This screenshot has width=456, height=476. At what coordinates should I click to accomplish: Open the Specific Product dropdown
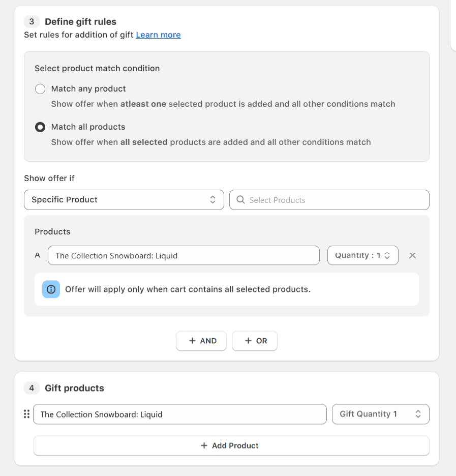pyautogui.click(x=124, y=200)
